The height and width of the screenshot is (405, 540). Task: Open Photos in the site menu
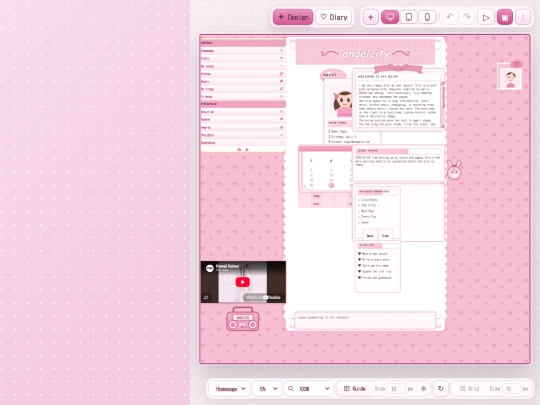pyautogui.click(x=243, y=74)
